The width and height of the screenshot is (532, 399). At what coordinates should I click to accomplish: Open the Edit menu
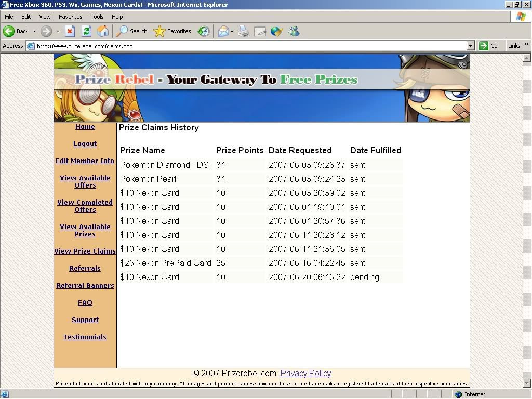click(x=26, y=17)
